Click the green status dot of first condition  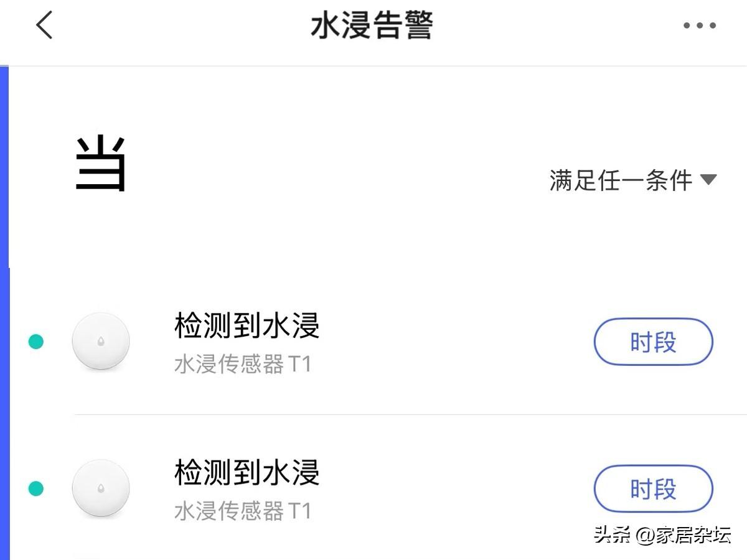(36, 342)
